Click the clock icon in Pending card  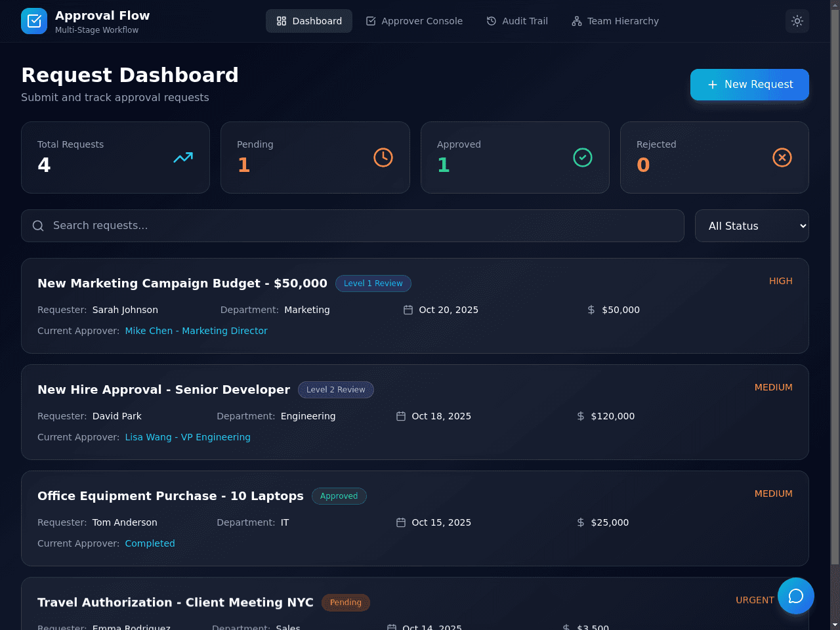coord(383,157)
